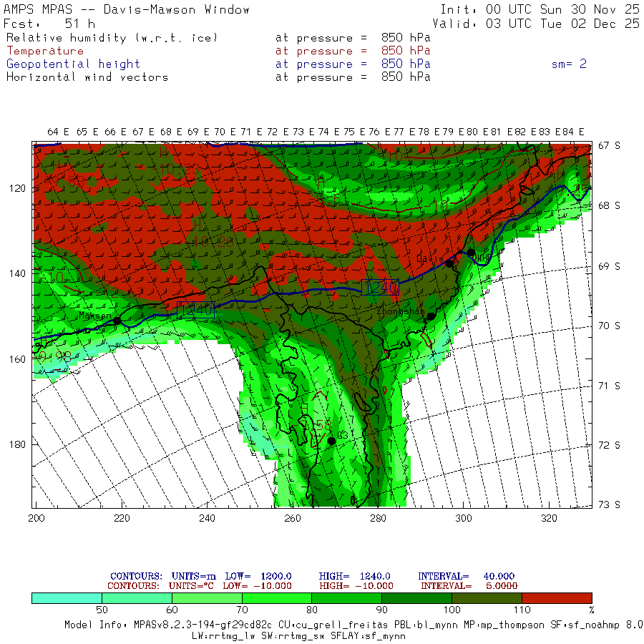Click the blue 'Geopotential height' legend label
The height and width of the screenshot is (644, 644).
point(73,64)
